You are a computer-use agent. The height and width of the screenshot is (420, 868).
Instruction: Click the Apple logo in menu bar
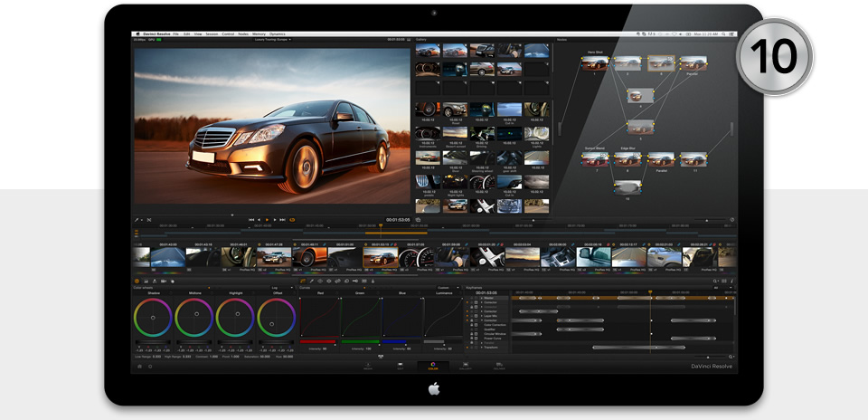(138, 33)
